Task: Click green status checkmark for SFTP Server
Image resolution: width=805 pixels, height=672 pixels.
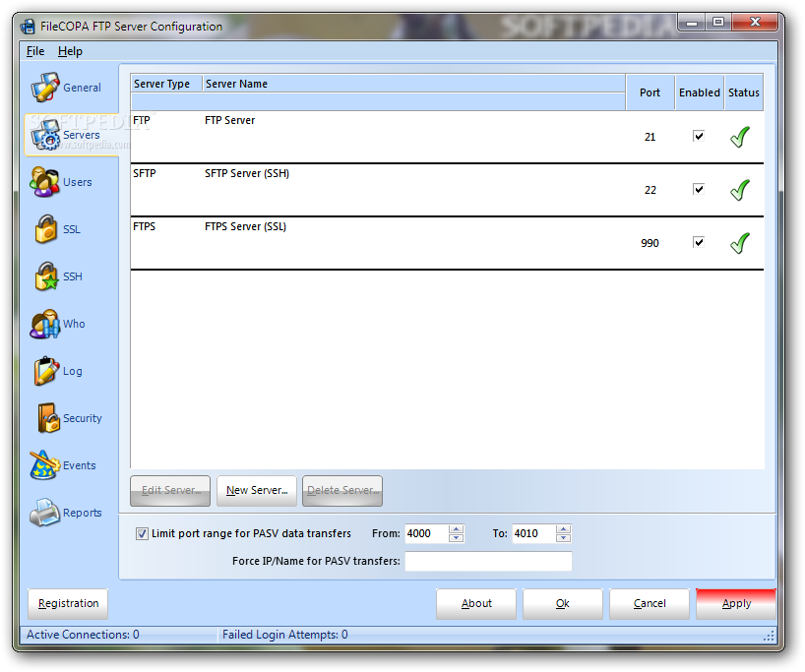Action: [740, 190]
